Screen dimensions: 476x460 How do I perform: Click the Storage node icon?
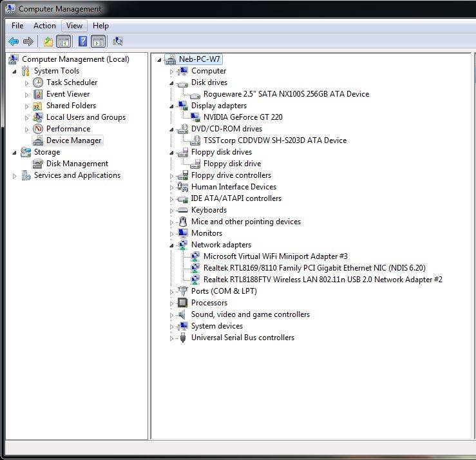[x=26, y=152]
